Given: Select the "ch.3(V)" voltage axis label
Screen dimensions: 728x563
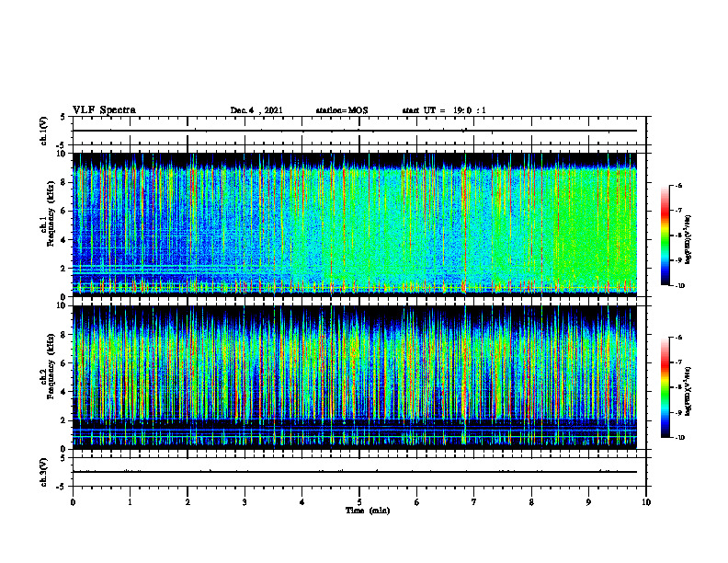Looking at the screenshot, I should (x=44, y=472).
